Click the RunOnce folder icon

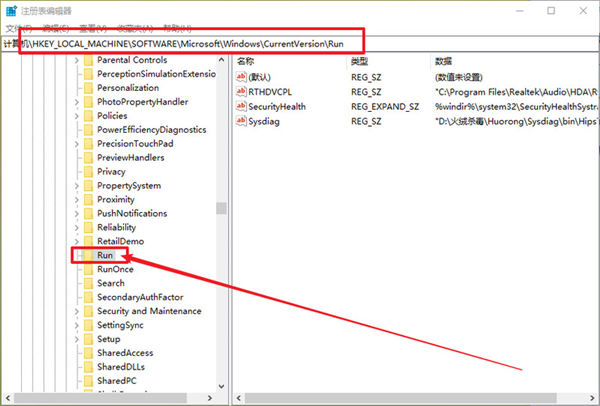click(88, 269)
